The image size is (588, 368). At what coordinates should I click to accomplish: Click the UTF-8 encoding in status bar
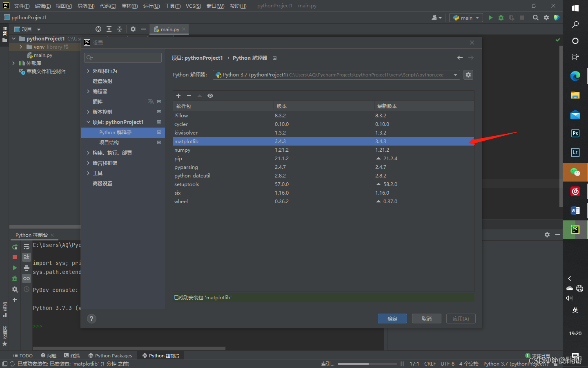448,364
